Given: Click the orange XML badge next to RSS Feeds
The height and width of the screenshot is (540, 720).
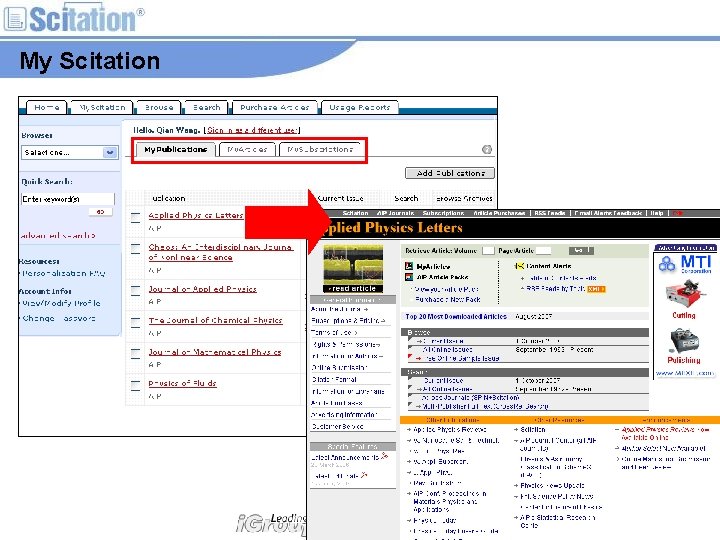Looking at the screenshot, I should [596, 289].
